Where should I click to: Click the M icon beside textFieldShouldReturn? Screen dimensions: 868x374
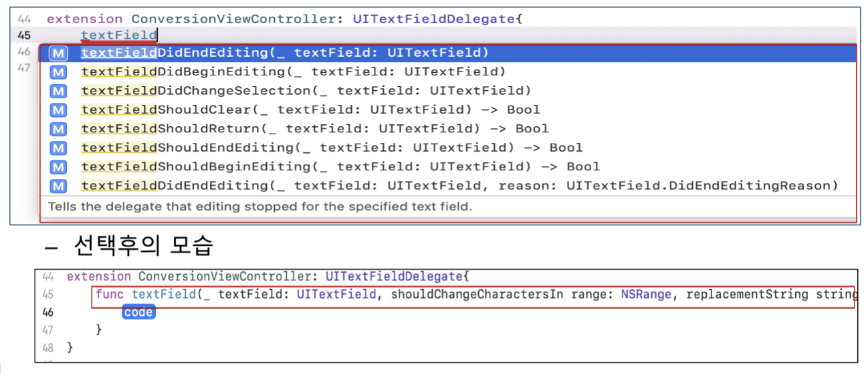(59, 129)
